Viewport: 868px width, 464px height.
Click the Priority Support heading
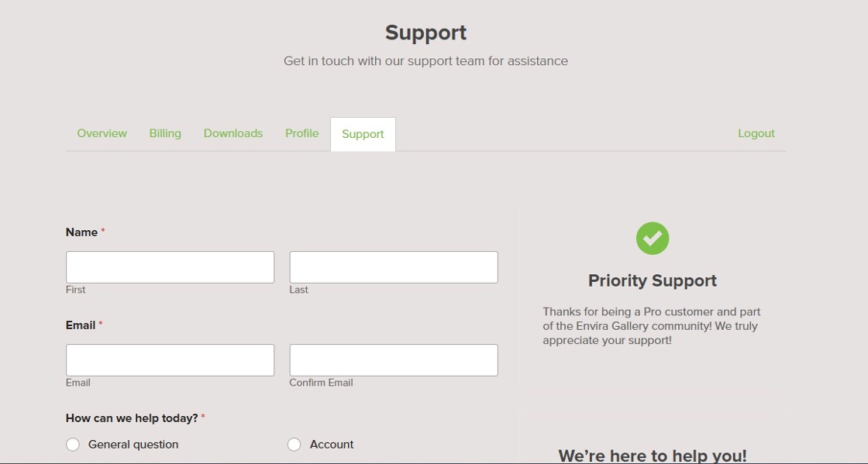[652, 280]
